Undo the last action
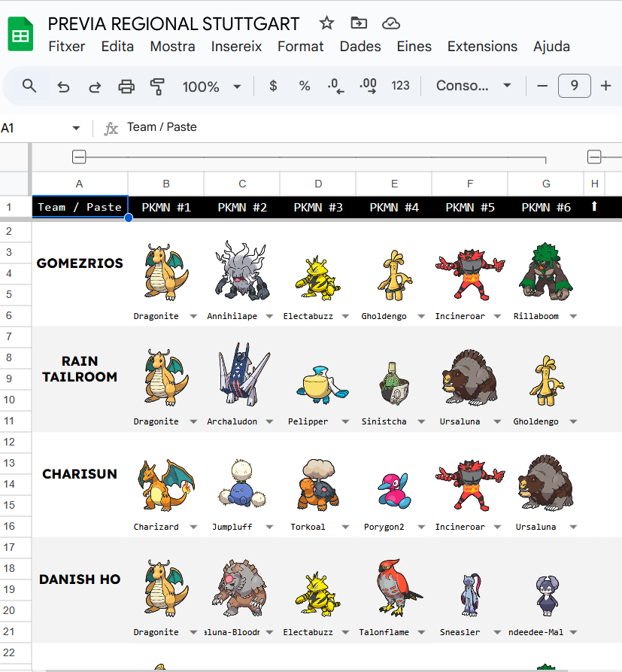The height and width of the screenshot is (672, 622). click(x=63, y=87)
